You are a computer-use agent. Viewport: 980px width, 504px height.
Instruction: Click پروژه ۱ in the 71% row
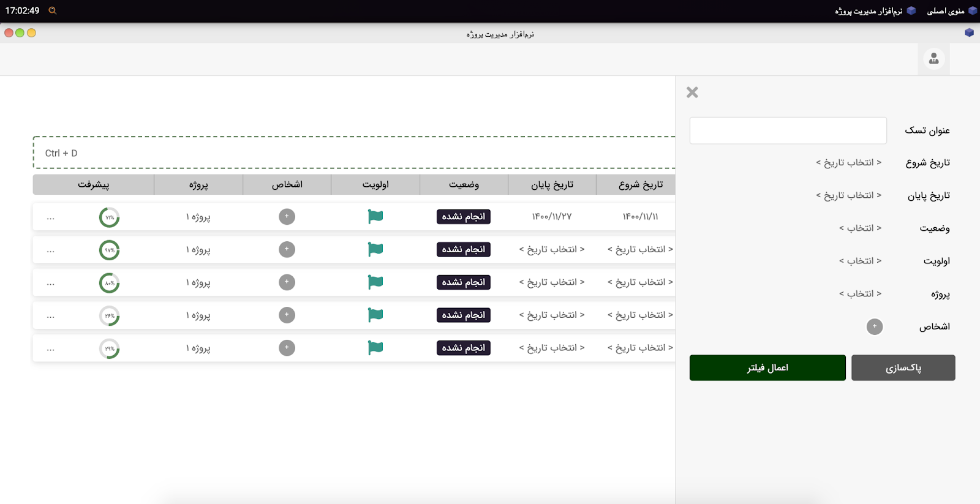[x=198, y=217]
